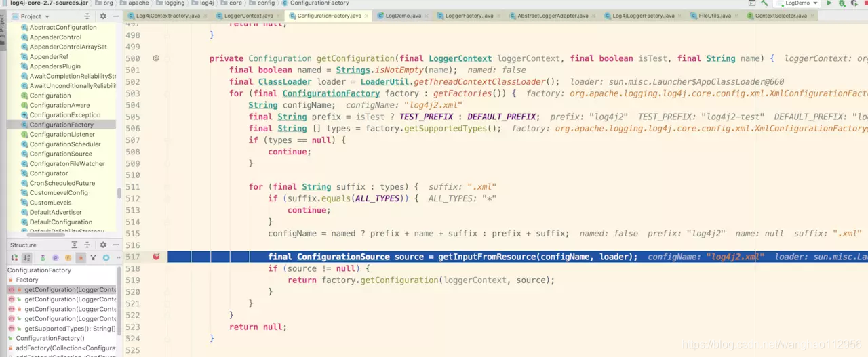
Task: Click the icon left of the hammer
Action: pyautogui.click(x=752, y=3)
